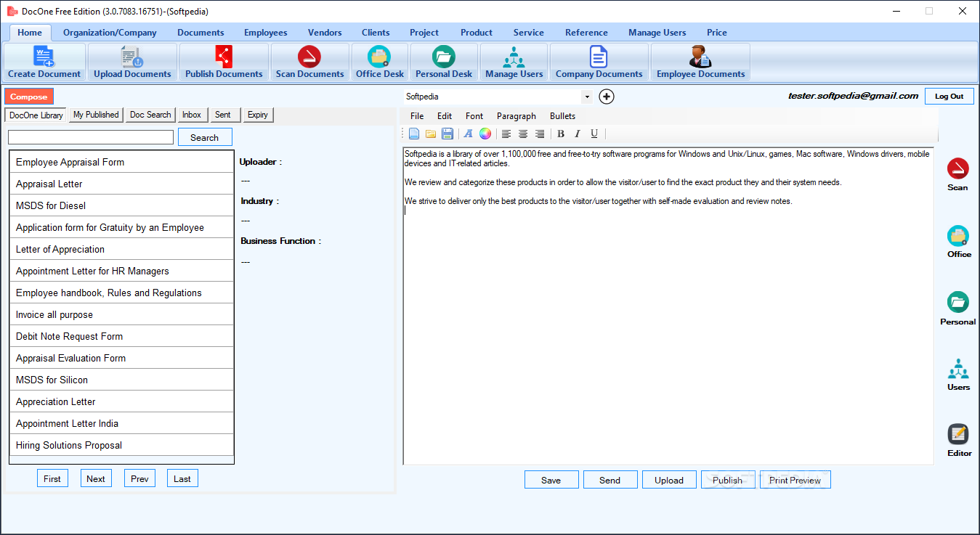Open Office Desk

[x=379, y=62]
